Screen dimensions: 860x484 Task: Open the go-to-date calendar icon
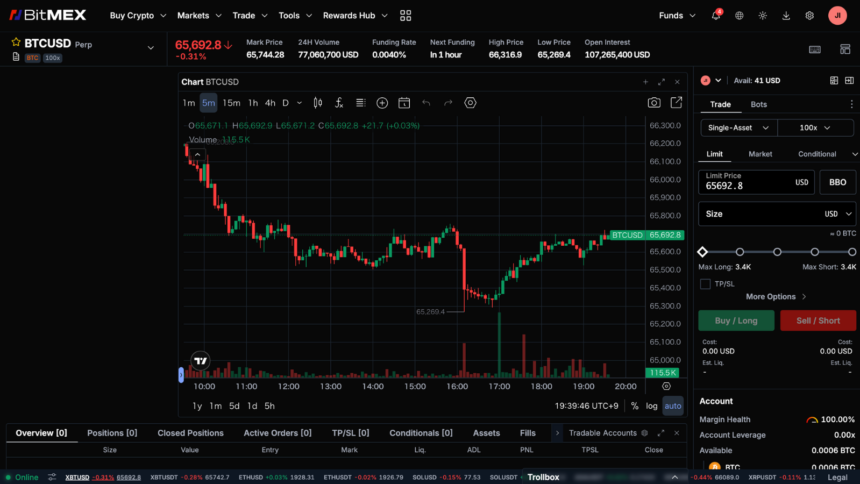(404, 103)
